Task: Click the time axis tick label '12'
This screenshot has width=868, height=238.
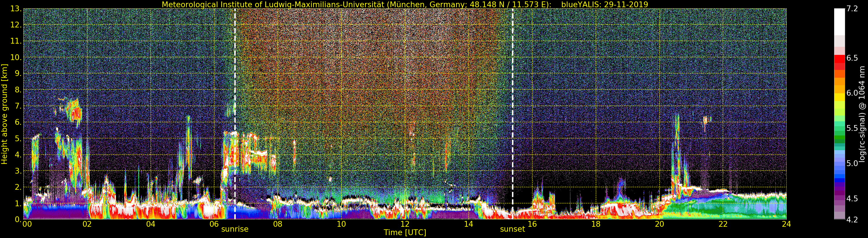Action: tap(405, 224)
